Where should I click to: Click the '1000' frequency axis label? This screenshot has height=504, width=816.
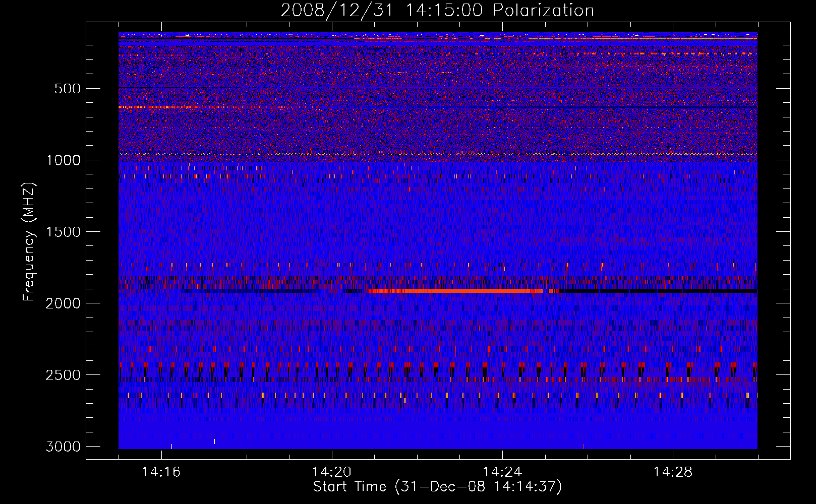63,160
